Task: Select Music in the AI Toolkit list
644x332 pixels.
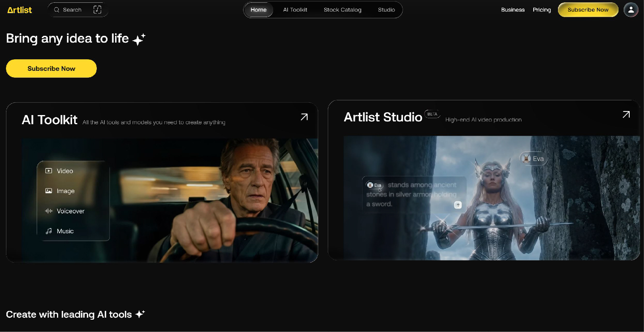Action: pyautogui.click(x=65, y=231)
